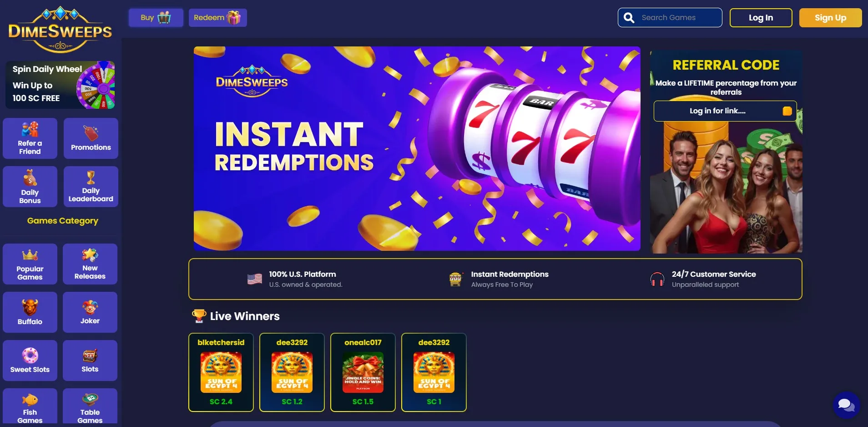Screen dimensions: 868x427
Task: Click the Log In button
Action: (761, 18)
